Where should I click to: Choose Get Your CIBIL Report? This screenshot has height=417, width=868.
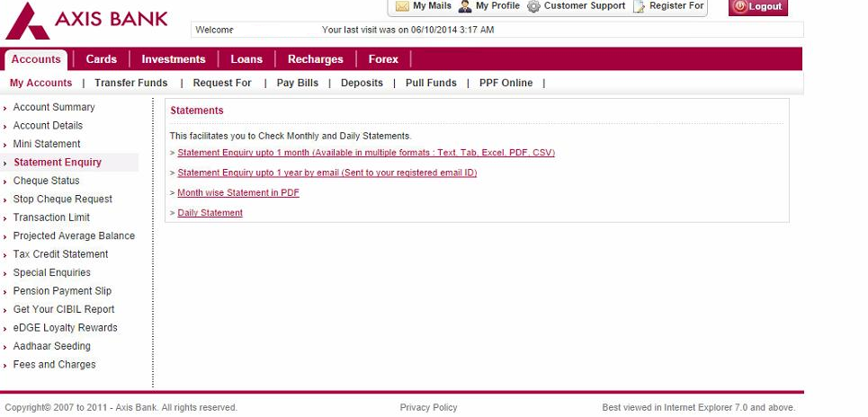64,309
